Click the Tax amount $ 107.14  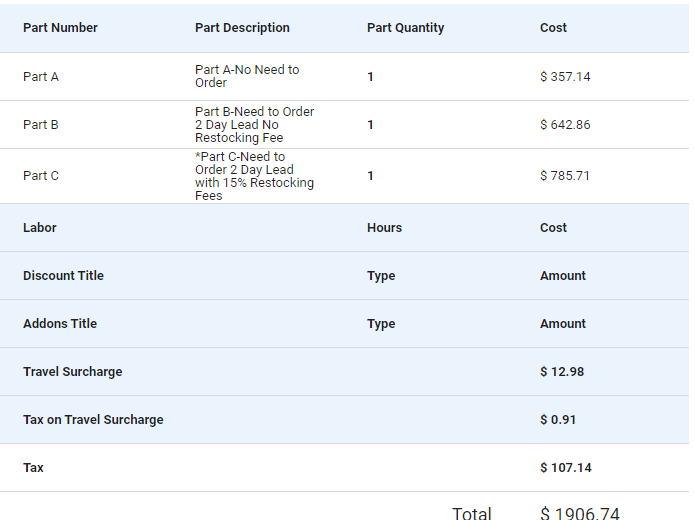click(x=566, y=468)
